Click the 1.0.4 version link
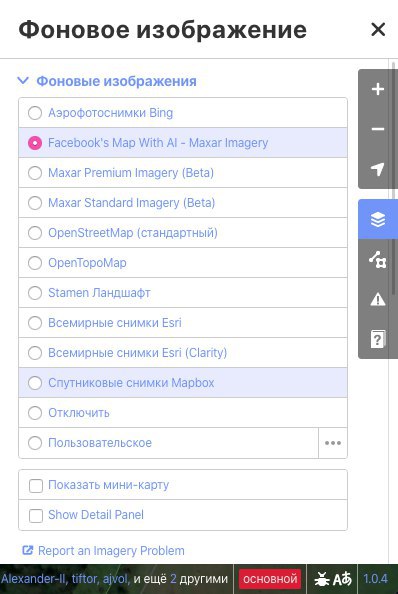Image resolution: width=398 pixels, height=594 pixels. click(x=375, y=579)
